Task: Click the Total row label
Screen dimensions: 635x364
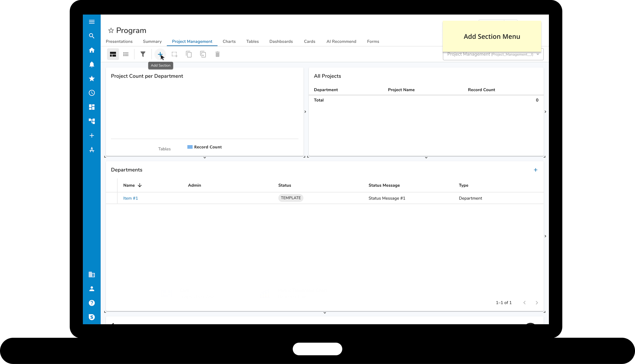Action: point(319,100)
